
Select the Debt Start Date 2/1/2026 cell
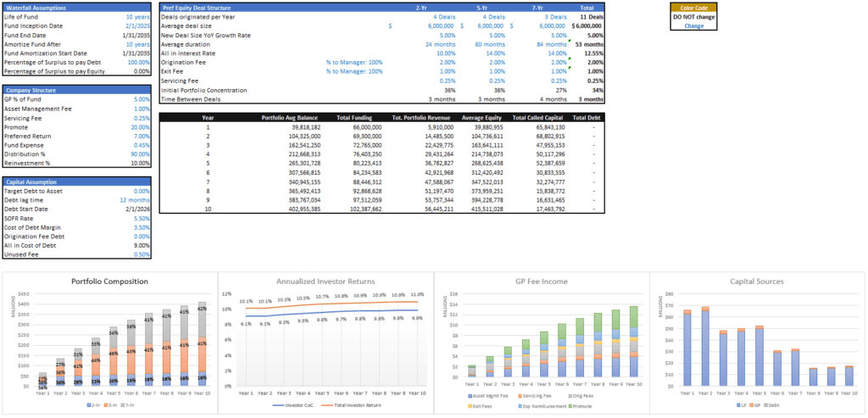click(x=138, y=209)
